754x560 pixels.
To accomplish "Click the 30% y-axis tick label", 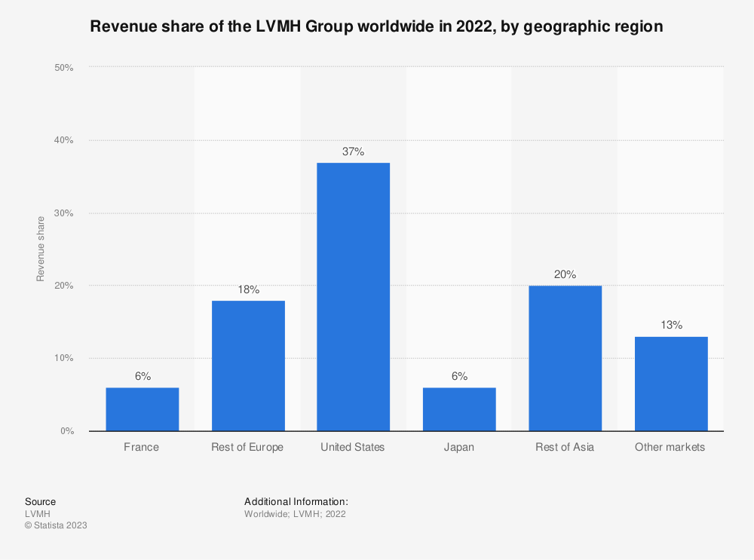I will click(x=64, y=213).
